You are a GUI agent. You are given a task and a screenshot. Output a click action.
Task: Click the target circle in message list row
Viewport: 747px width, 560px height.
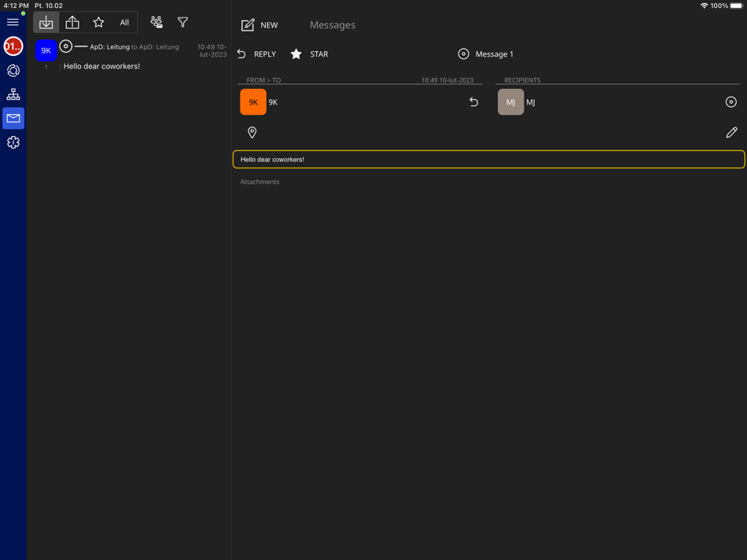[66, 46]
